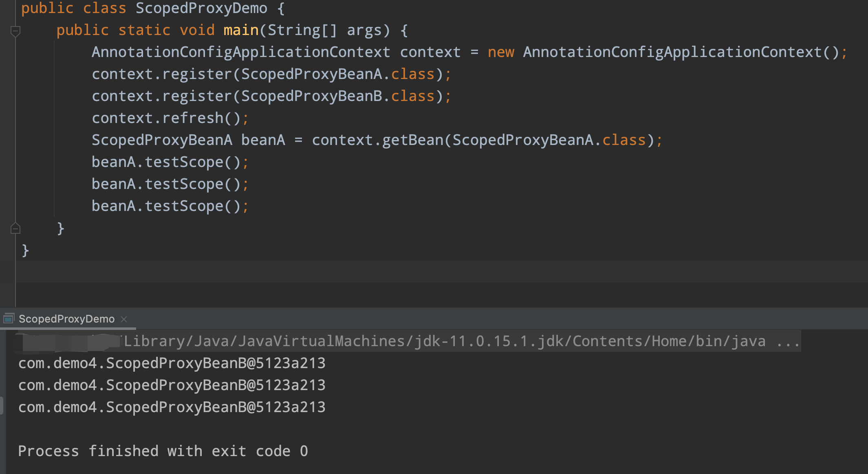Click ScopedProxyDemo in the class declaration
868x474 pixels.
[x=201, y=8]
